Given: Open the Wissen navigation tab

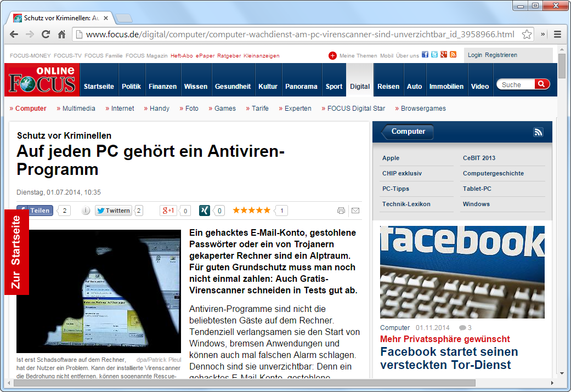Looking at the screenshot, I should click(195, 87).
